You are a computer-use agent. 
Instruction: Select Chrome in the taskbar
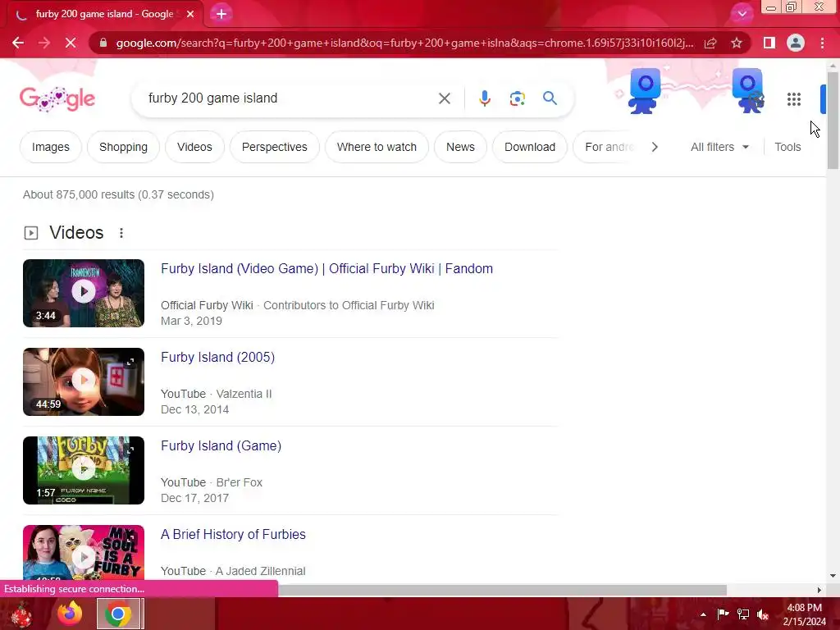[118, 614]
